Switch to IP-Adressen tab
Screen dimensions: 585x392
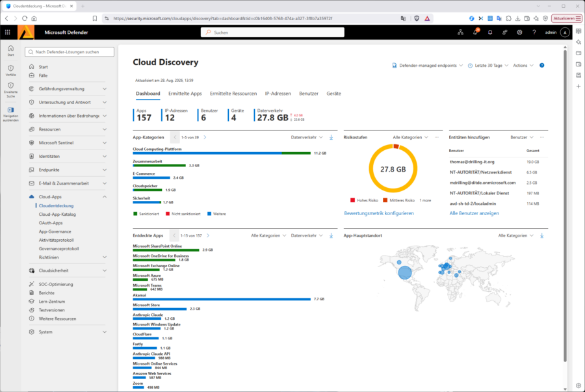[x=278, y=94]
